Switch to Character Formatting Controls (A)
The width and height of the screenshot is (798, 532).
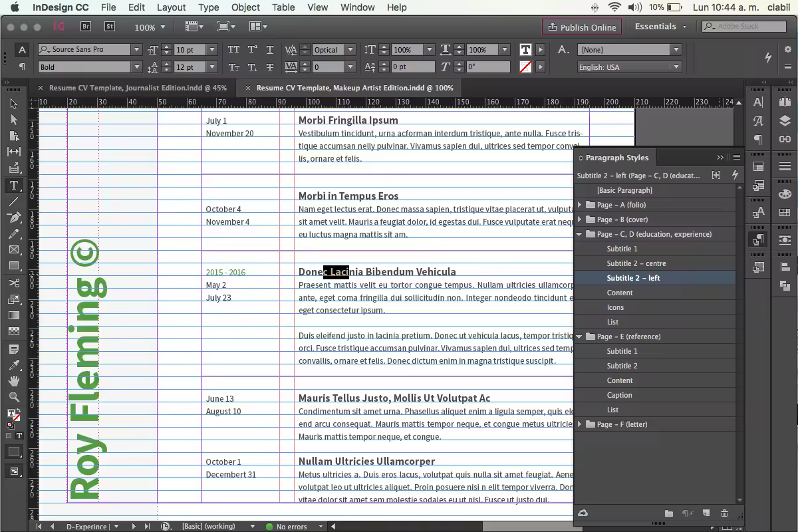22,50
